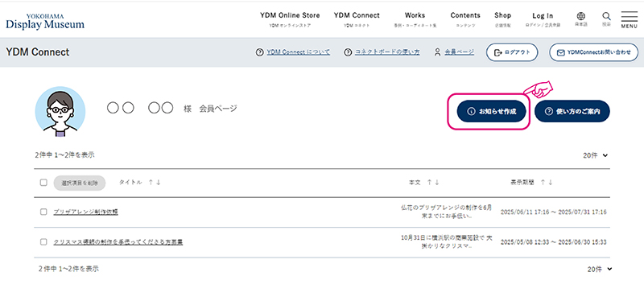Sort title column with arrow icons

pos(155,182)
